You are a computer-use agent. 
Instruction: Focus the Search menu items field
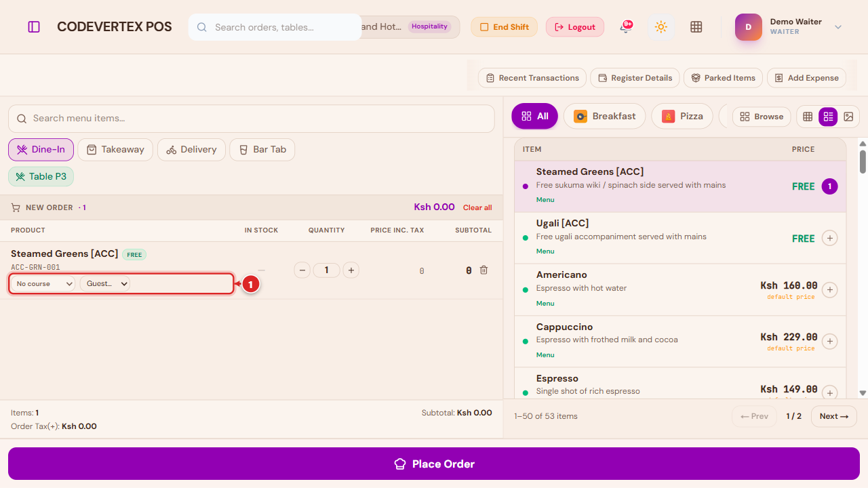point(252,119)
